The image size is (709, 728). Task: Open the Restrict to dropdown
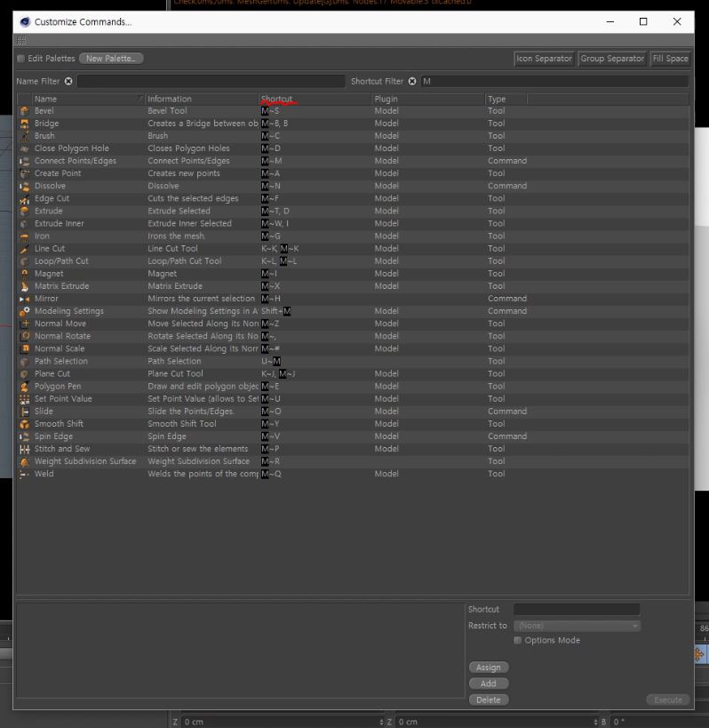click(577, 626)
